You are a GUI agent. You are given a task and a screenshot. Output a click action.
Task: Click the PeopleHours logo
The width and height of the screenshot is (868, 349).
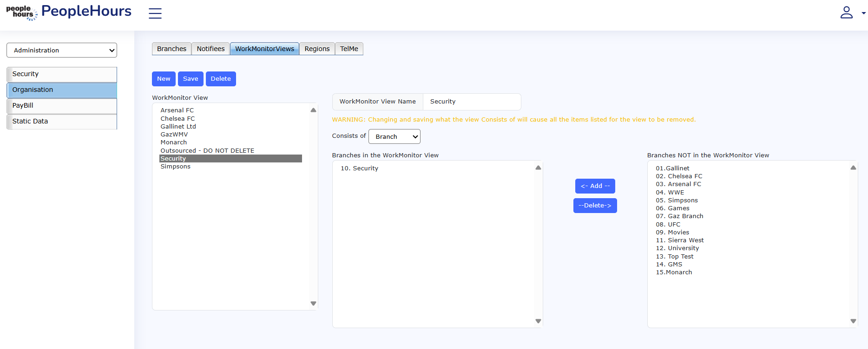pos(69,12)
